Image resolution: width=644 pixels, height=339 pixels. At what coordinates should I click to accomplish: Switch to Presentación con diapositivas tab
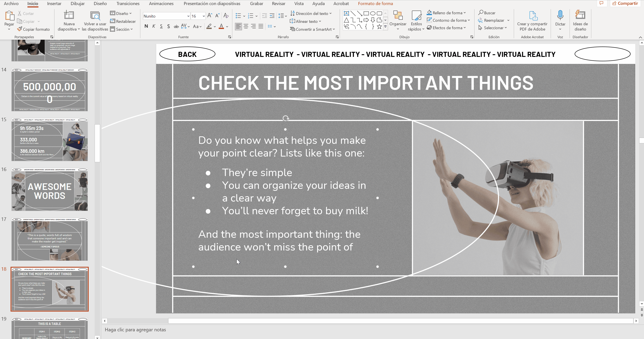coord(212,4)
